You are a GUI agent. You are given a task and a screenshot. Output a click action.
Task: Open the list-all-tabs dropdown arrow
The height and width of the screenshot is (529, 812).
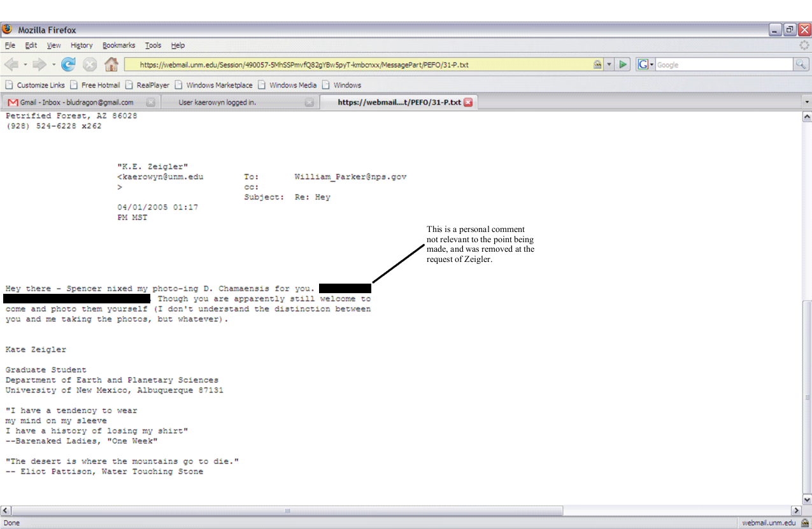coord(807,102)
